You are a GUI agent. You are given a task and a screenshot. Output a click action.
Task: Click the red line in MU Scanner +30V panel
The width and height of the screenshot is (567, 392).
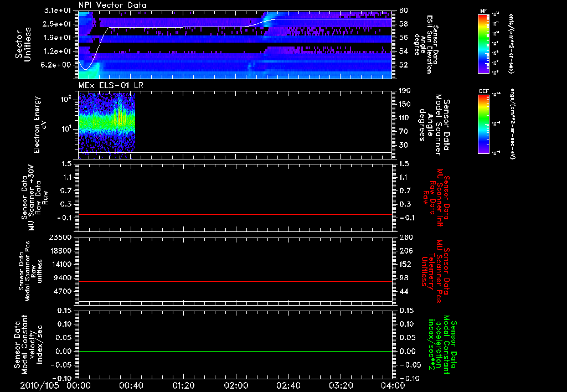click(235, 214)
